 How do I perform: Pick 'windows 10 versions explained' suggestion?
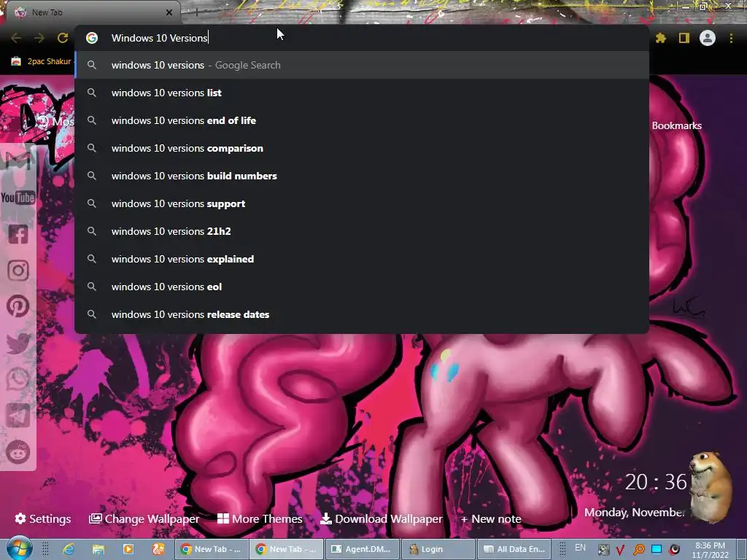362,259
